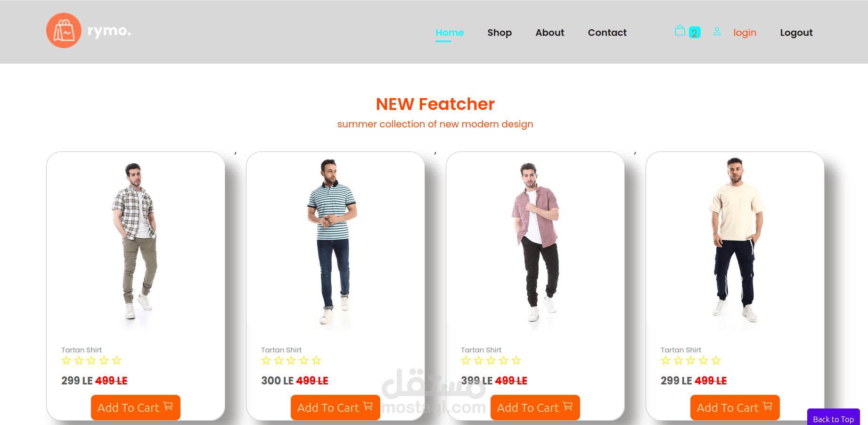Viewport: 868px width, 425px height.
Task: Add the cream t-shirt product to cart
Action: point(735,408)
